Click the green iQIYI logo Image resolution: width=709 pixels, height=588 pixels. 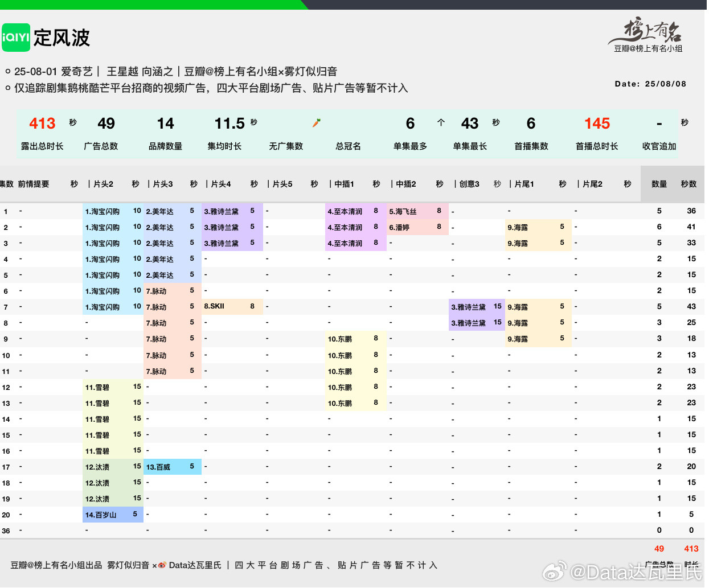coord(16,38)
